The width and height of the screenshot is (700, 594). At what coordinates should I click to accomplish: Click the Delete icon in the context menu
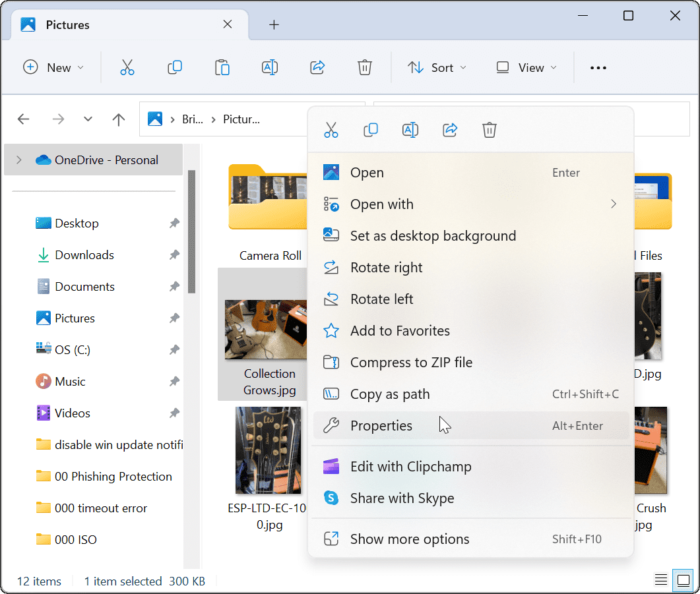tap(490, 129)
